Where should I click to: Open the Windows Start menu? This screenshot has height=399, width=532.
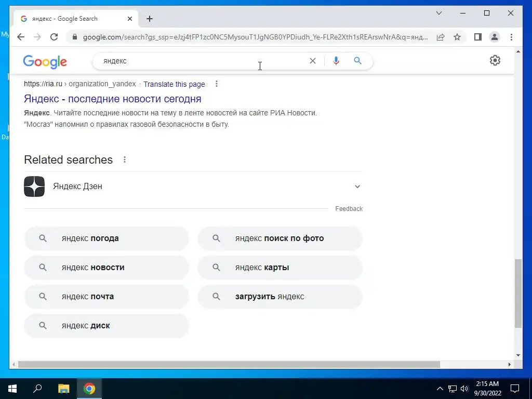click(x=12, y=389)
